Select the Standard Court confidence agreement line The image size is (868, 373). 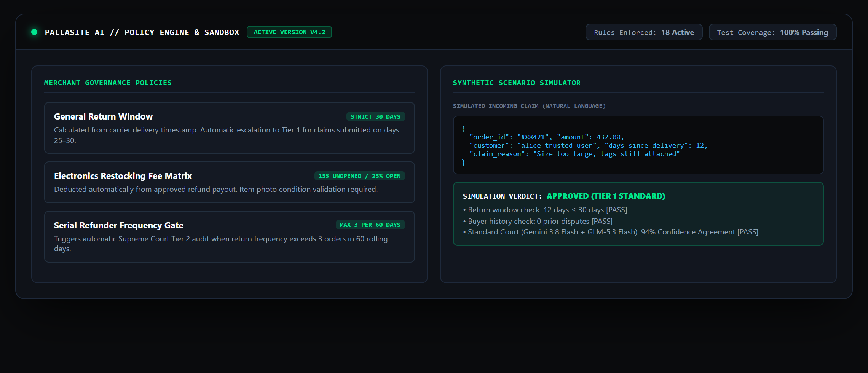(611, 232)
